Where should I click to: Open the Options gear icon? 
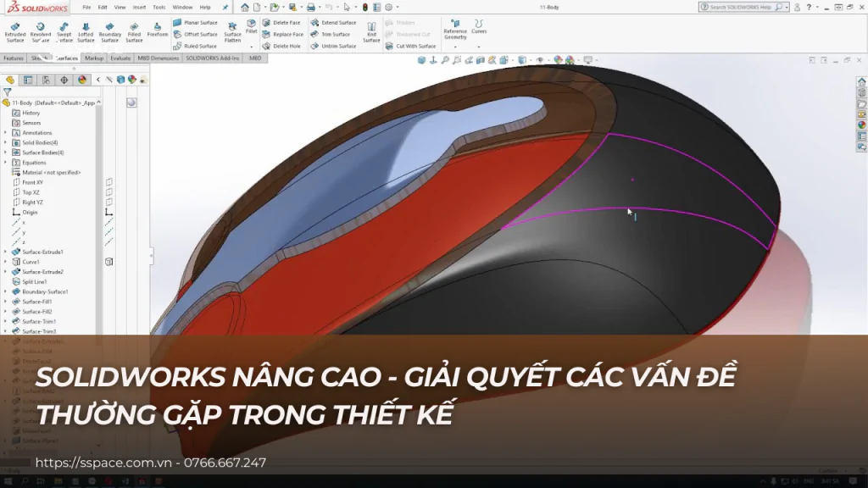388,7
